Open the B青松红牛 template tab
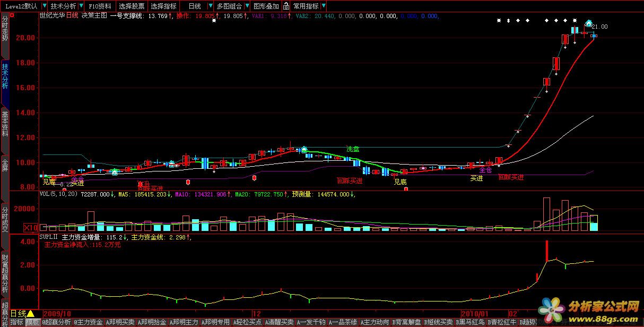Screen dimensions: 644x327 502,322
